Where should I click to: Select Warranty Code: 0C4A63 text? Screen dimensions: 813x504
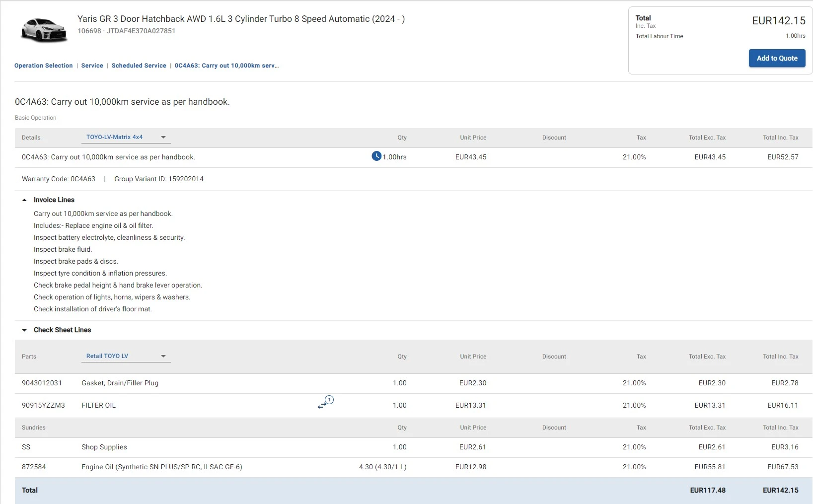[59, 179]
